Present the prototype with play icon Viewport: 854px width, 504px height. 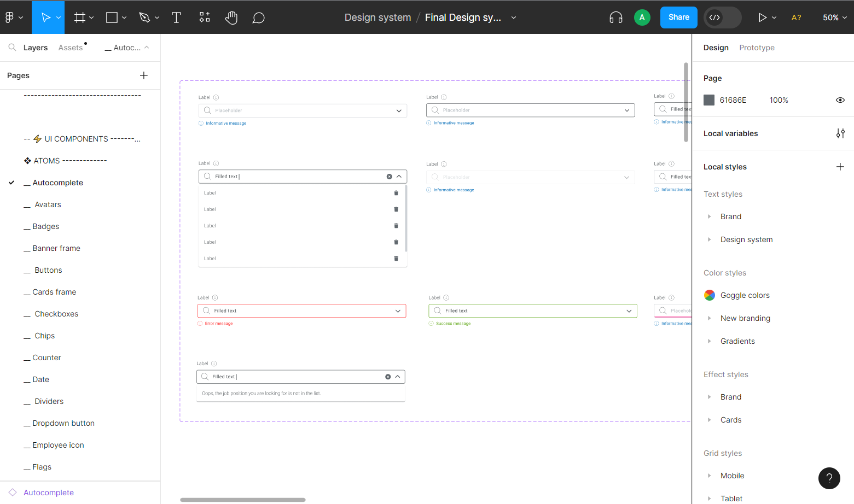click(762, 17)
